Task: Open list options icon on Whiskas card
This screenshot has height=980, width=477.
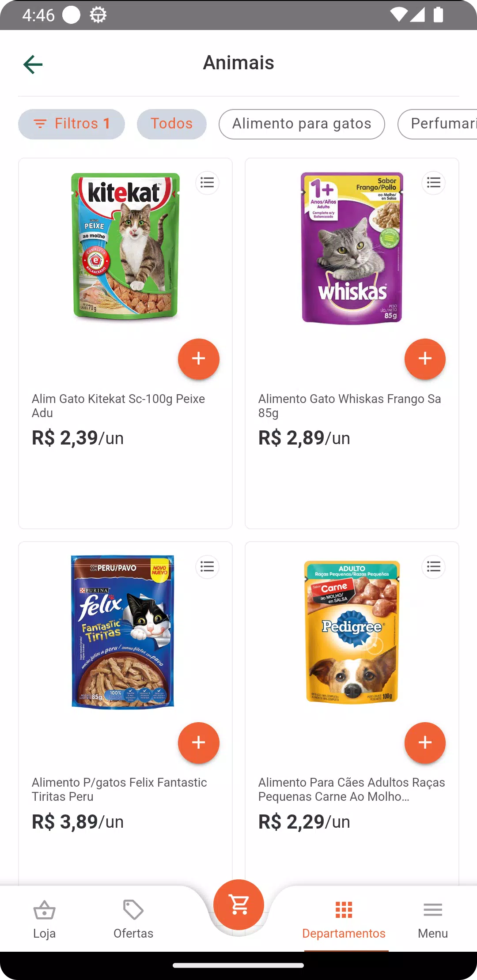Action: pos(434,183)
